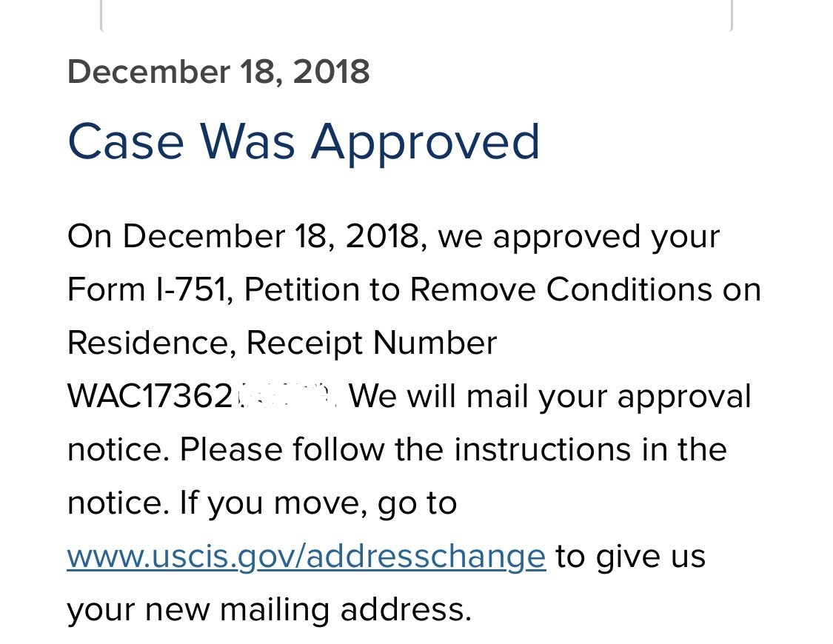833x644 pixels.
Task: Select the WAC17362 receipt number text
Action: click(150, 396)
